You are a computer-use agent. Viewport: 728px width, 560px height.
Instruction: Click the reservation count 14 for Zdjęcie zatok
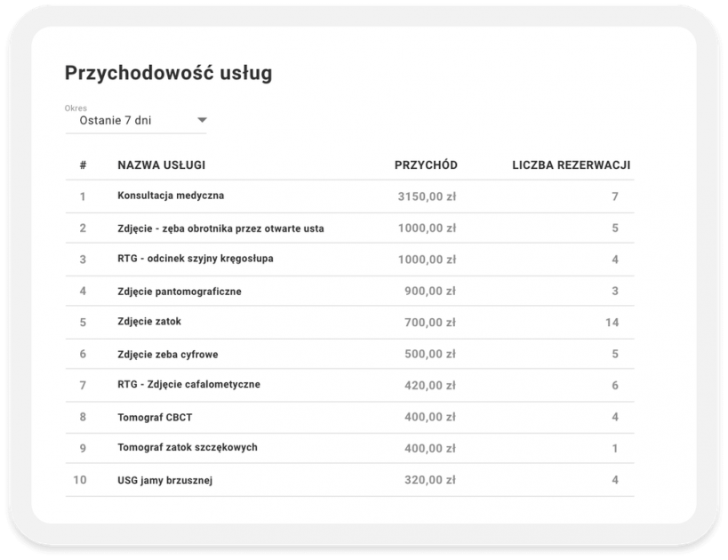(612, 323)
